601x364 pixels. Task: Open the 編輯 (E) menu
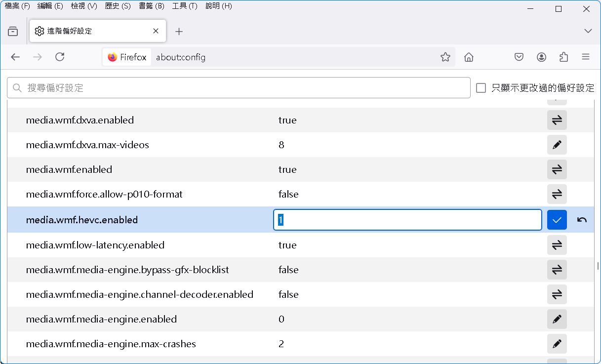pos(50,6)
